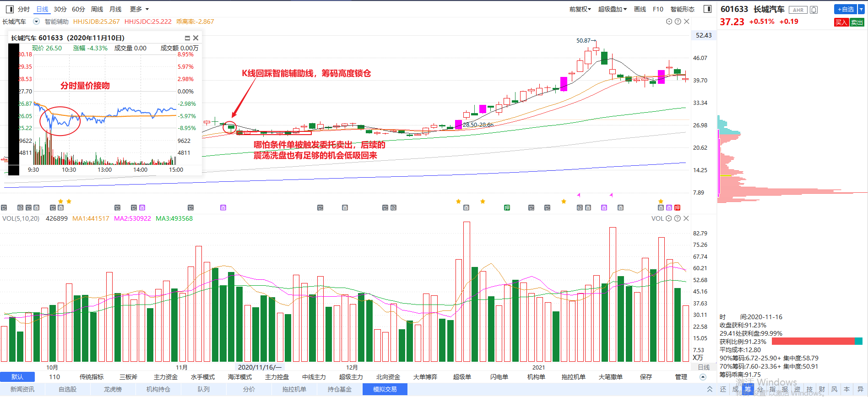Collapse indicator list with round up-arrow
This screenshot has width=868, height=397.
tap(703, 377)
